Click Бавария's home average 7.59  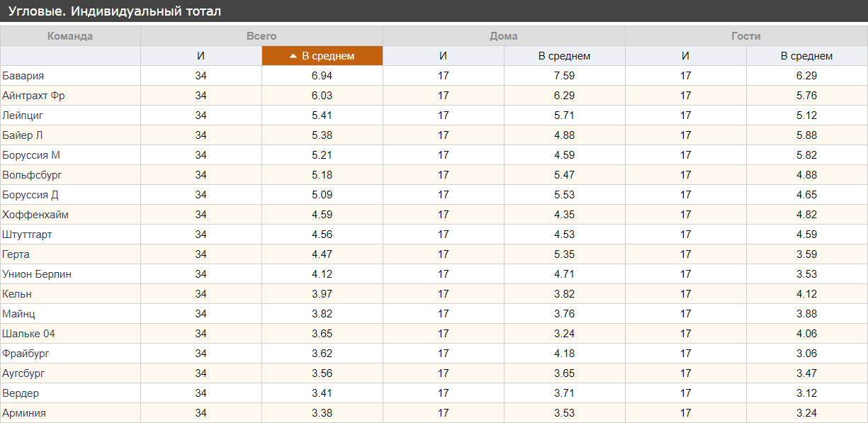pyautogui.click(x=565, y=76)
